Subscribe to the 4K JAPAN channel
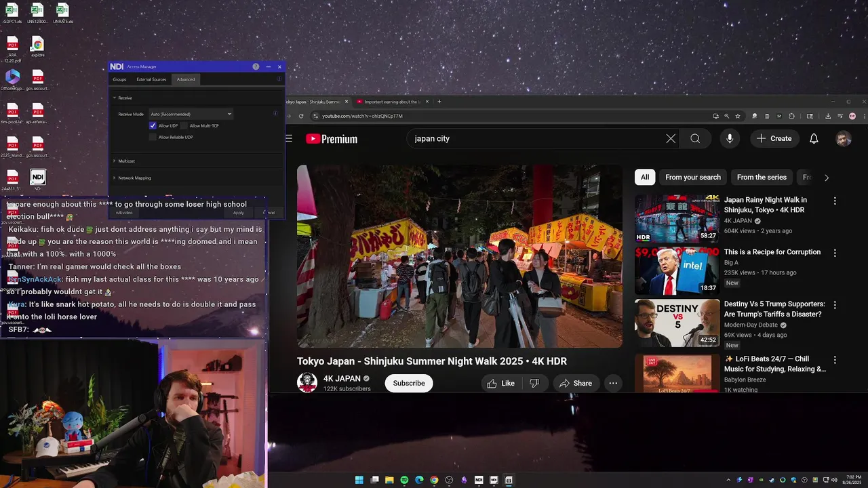The width and height of the screenshot is (868, 488). (x=409, y=383)
